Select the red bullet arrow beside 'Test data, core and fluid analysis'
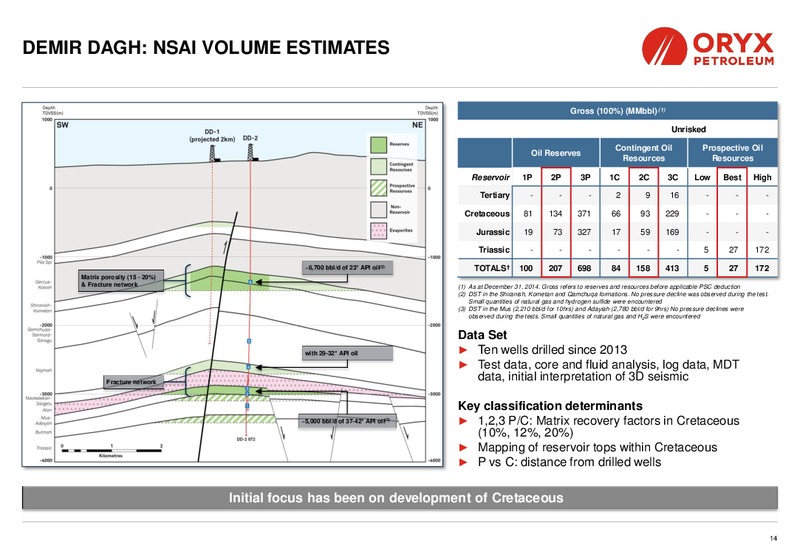The width and height of the screenshot is (800, 554). pyautogui.click(x=463, y=365)
